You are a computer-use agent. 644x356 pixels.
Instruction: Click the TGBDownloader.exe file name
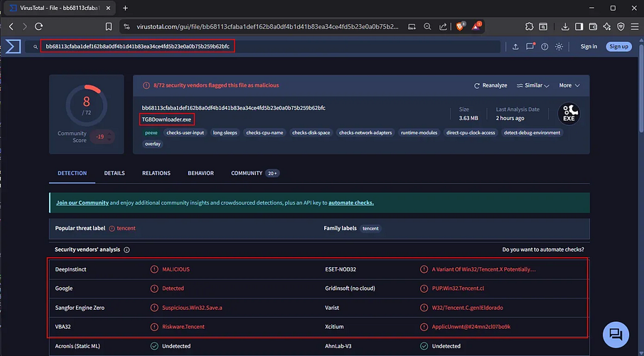(x=167, y=119)
